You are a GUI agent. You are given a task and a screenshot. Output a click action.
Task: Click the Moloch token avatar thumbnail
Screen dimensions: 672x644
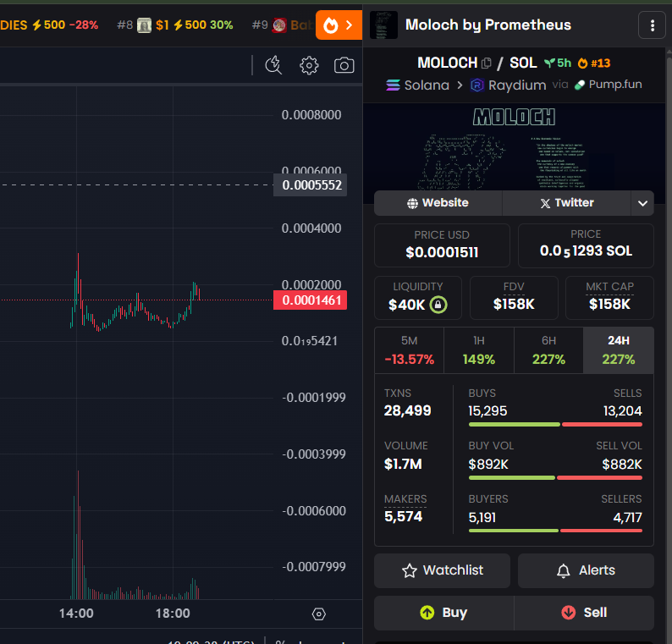click(383, 25)
